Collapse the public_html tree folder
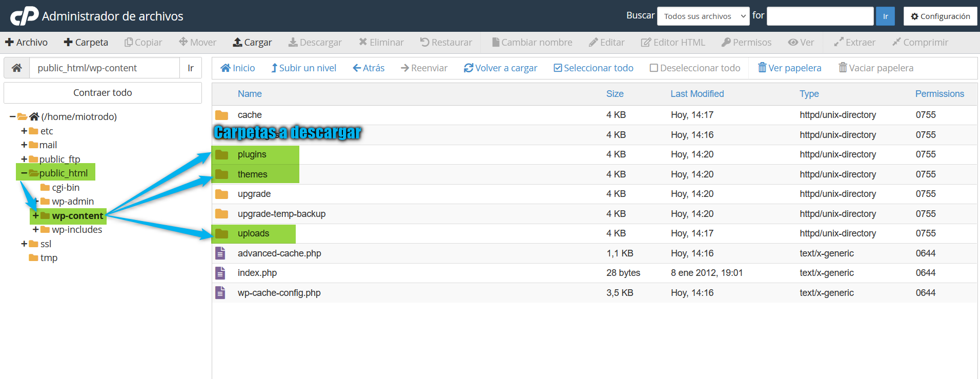 tap(24, 173)
